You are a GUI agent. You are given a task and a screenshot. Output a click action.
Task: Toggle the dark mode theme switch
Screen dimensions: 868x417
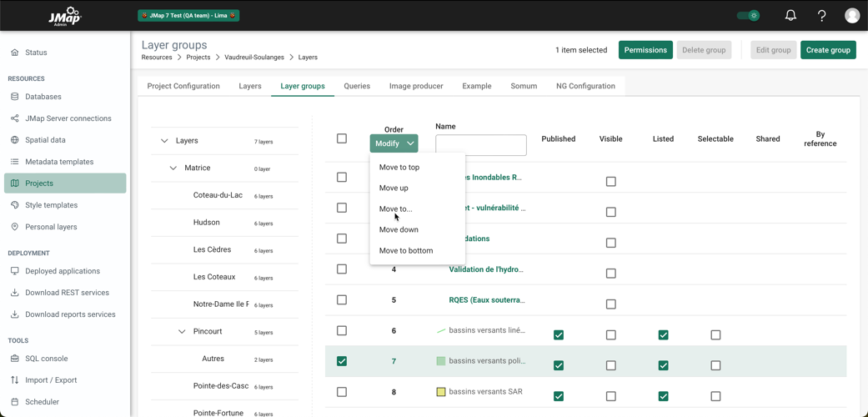coord(748,15)
